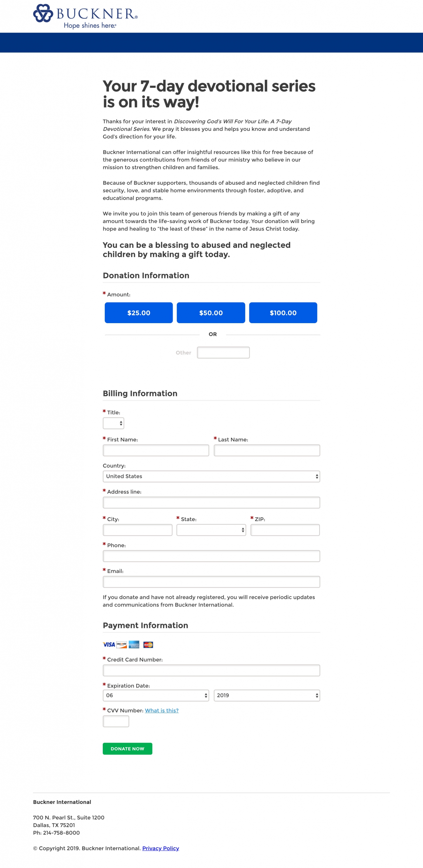Screen dimensions: 423x868
Task: Focus the Credit Card Number field
Action: (211, 670)
